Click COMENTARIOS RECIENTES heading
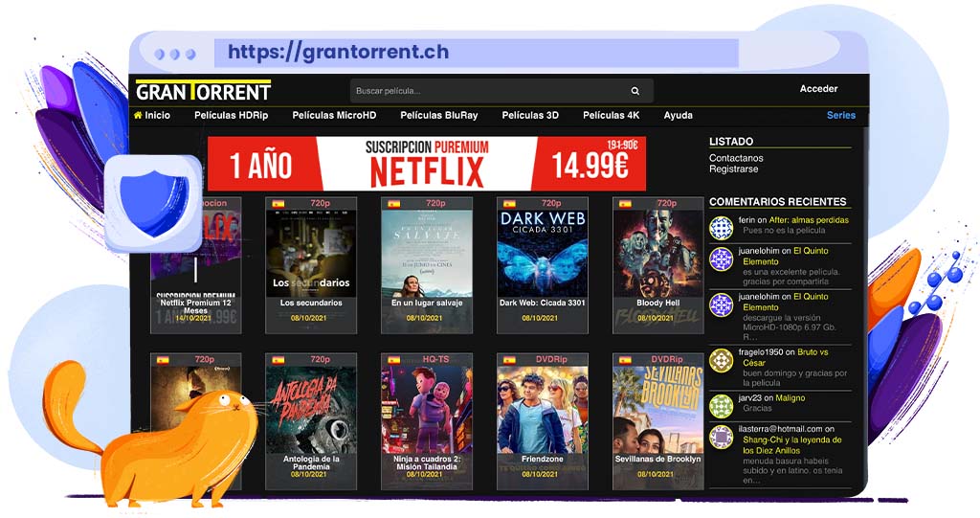This screenshot has height=518, width=980. click(x=777, y=201)
